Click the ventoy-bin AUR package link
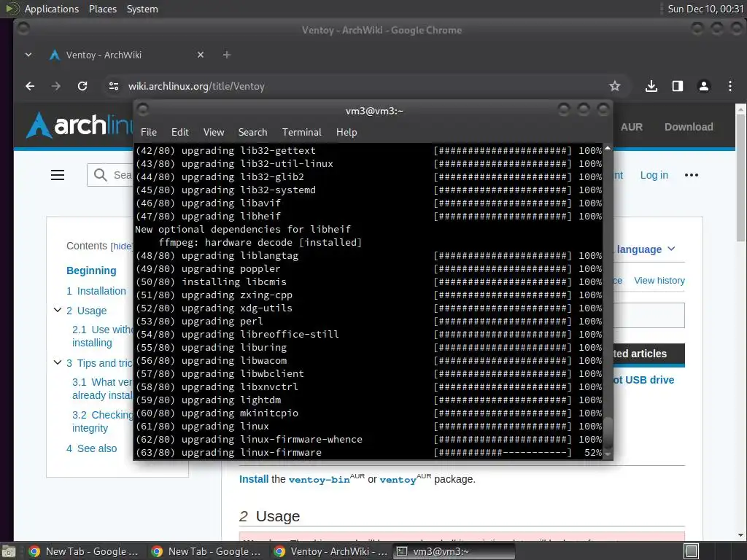The image size is (747, 560). click(319, 480)
